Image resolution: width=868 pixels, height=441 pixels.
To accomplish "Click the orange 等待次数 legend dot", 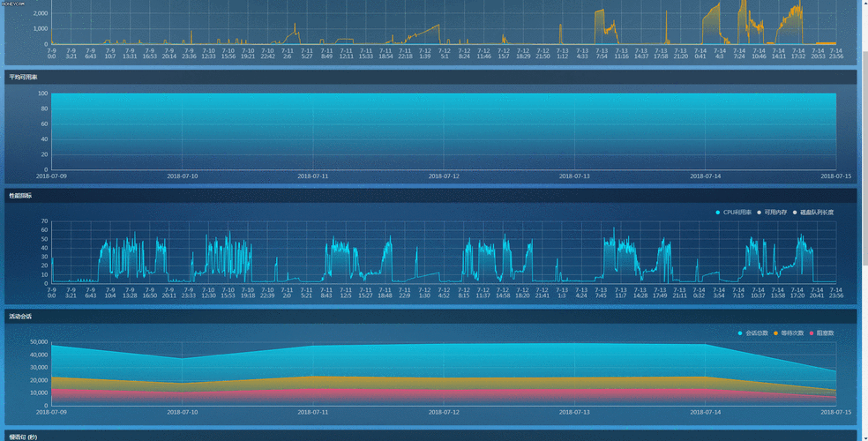I will pyautogui.click(x=775, y=333).
